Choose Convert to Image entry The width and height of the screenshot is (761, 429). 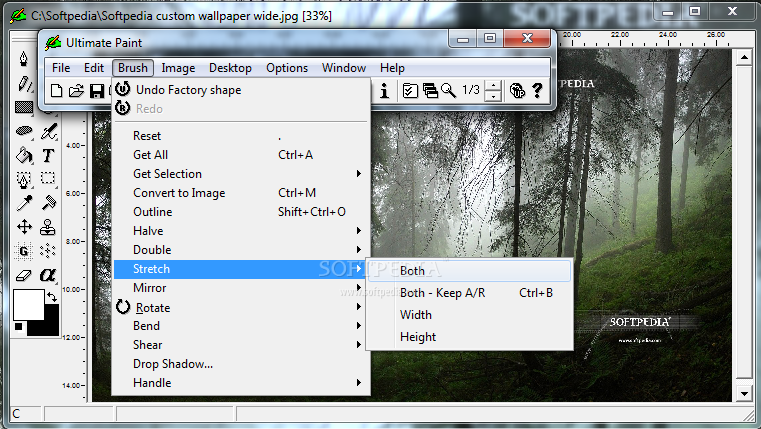point(241,193)
